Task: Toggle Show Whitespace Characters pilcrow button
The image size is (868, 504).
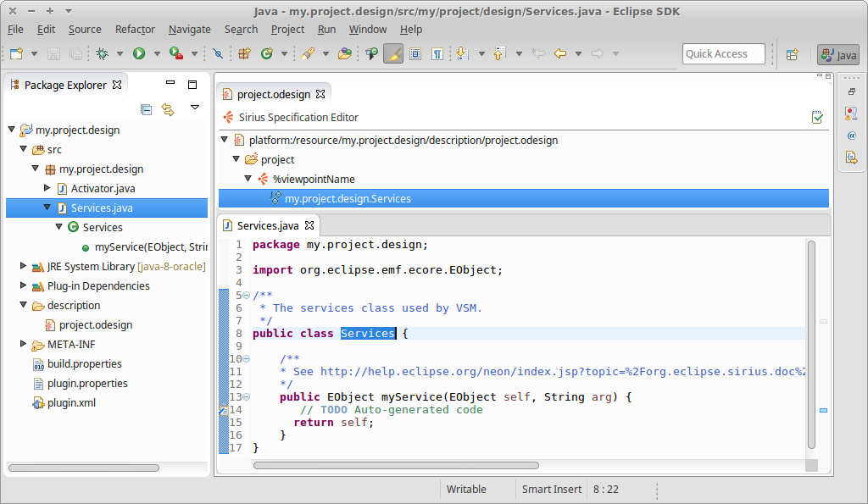Action: (x=437, y=53)
